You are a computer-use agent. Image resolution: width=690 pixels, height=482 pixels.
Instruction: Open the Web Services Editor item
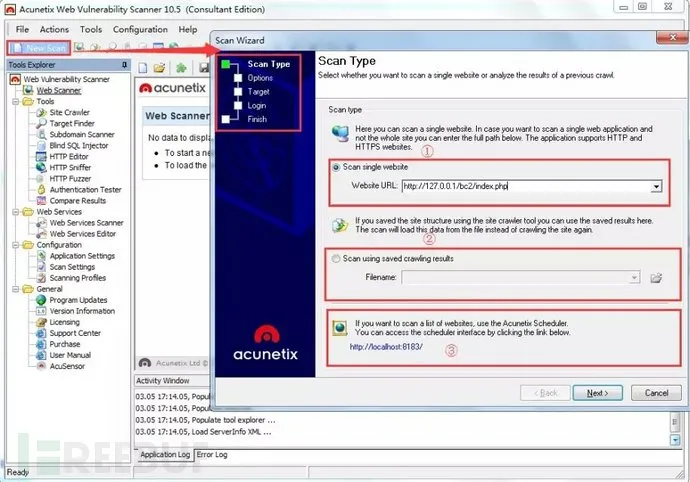(83, 234)
